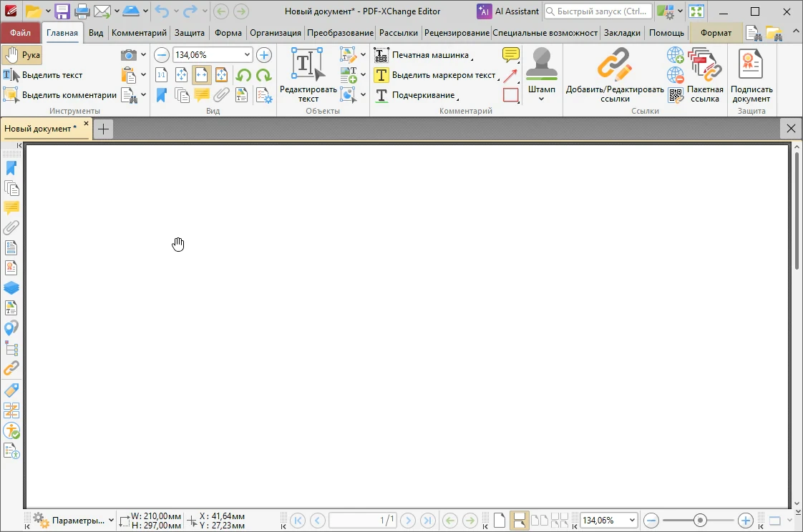Toggle continuous page layout in status bar

pyautogui.click(x=519, y=521)
